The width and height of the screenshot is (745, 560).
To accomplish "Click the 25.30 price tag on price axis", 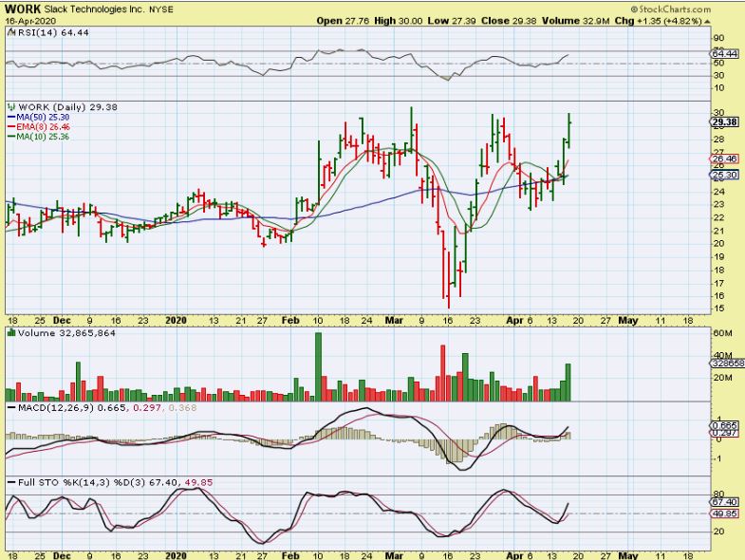I will pyautogui.click(x=725, y=175).
